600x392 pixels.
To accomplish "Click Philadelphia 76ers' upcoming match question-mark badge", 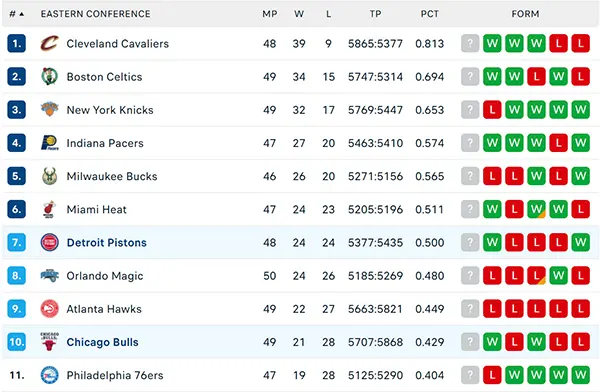I will (x=470, y=375).
